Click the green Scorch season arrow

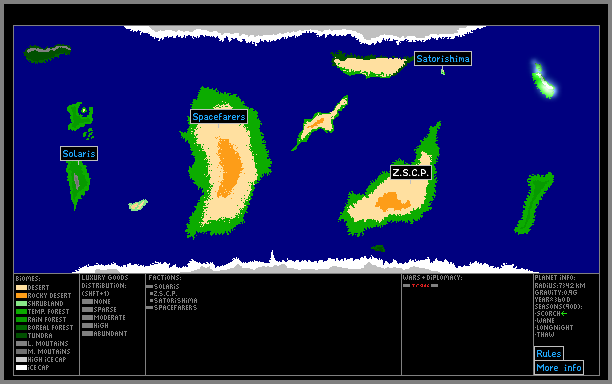[564, 313]
